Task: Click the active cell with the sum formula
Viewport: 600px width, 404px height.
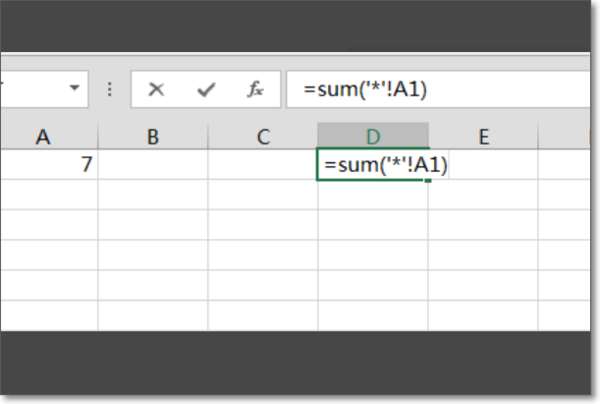Action: pyautogui.click(x=373, y=165)
